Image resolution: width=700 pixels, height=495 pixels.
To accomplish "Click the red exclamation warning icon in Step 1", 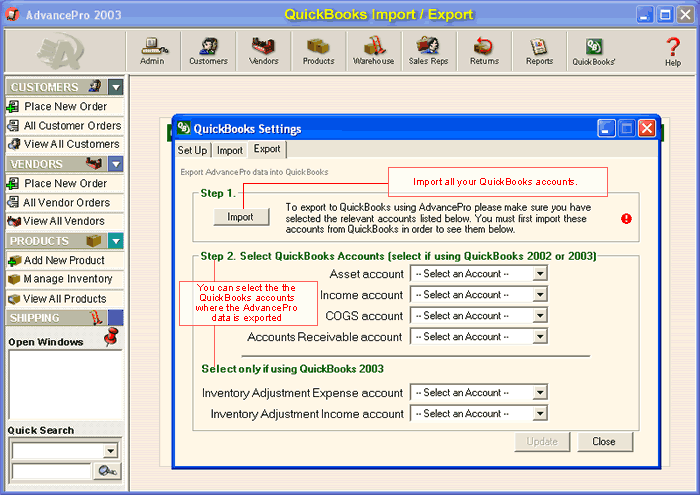I will pos(626,219).
